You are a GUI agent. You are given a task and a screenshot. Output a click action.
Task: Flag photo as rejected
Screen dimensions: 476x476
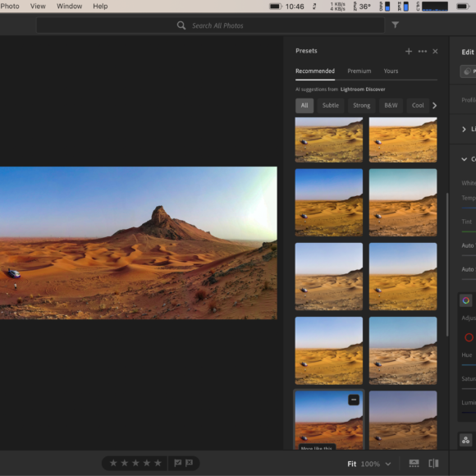pyautogui.click(x=189, y=463)
